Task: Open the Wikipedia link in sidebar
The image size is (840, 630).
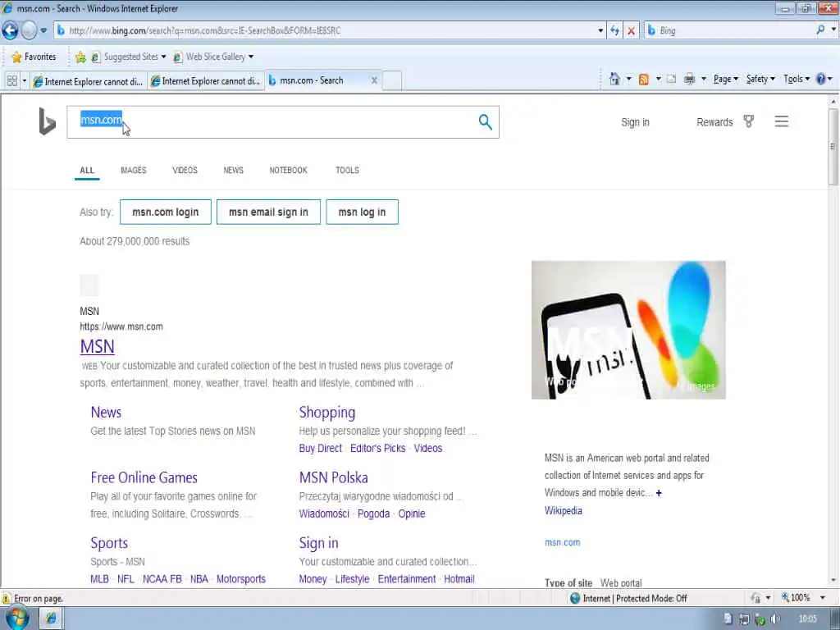Action: tap(563, 510)
